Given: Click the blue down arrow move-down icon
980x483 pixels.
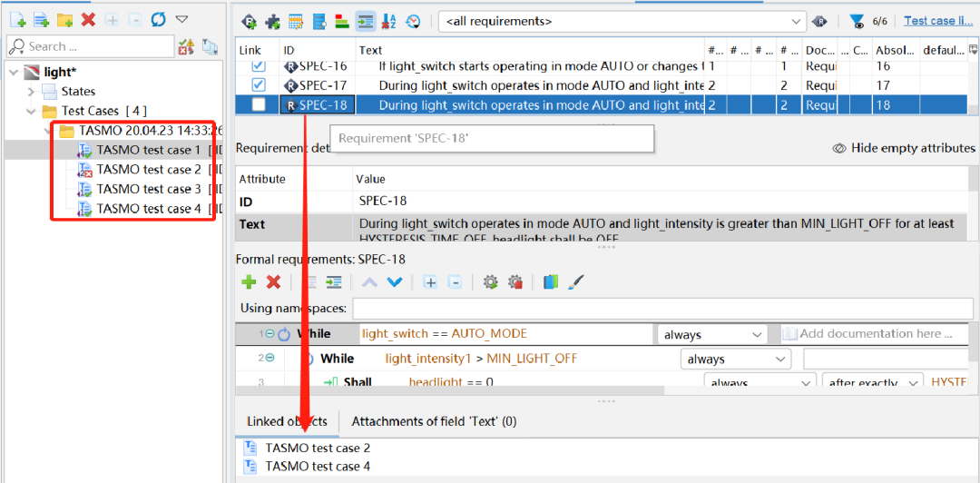Looking at the screenshot, I should pos(395,282).
